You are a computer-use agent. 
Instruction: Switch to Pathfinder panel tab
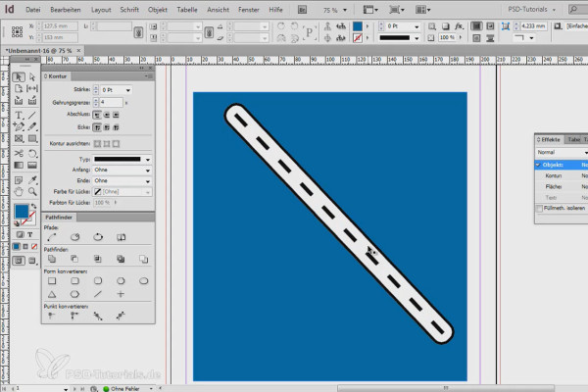point(59,218)
